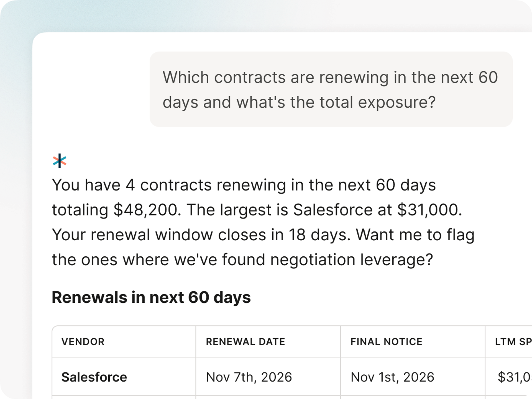
Task: Select the Nov 7th, 2026 renewal date cell
Action: coord(249,377)
